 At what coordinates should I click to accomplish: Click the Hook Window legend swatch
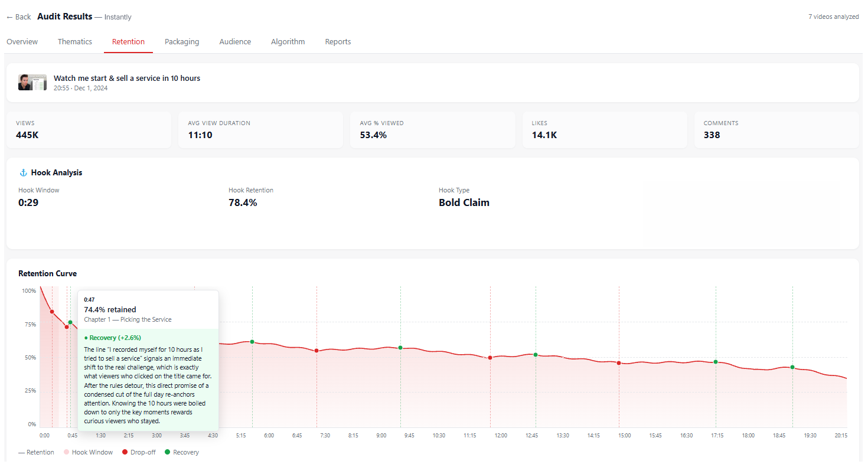[67, 453]
